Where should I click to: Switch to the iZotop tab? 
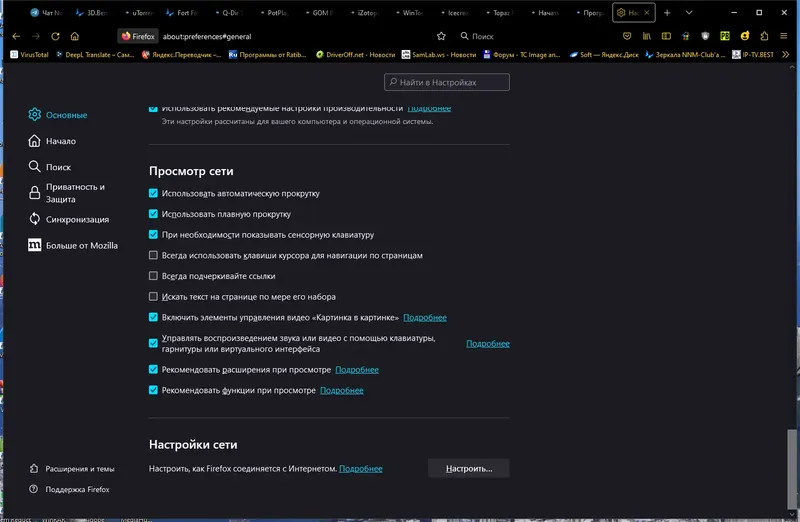(x=364, y=13)
